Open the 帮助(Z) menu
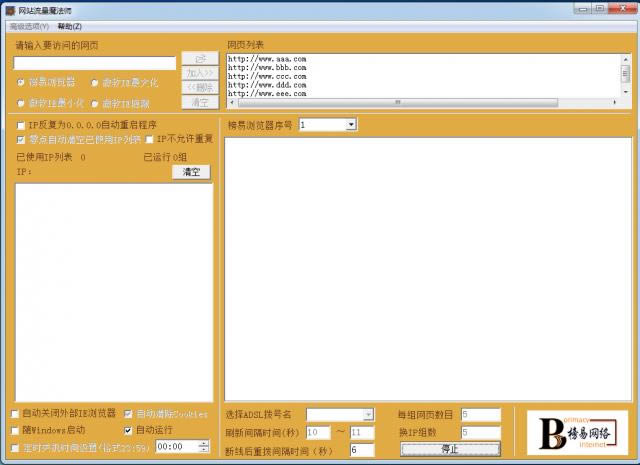 tap(70, 27)
